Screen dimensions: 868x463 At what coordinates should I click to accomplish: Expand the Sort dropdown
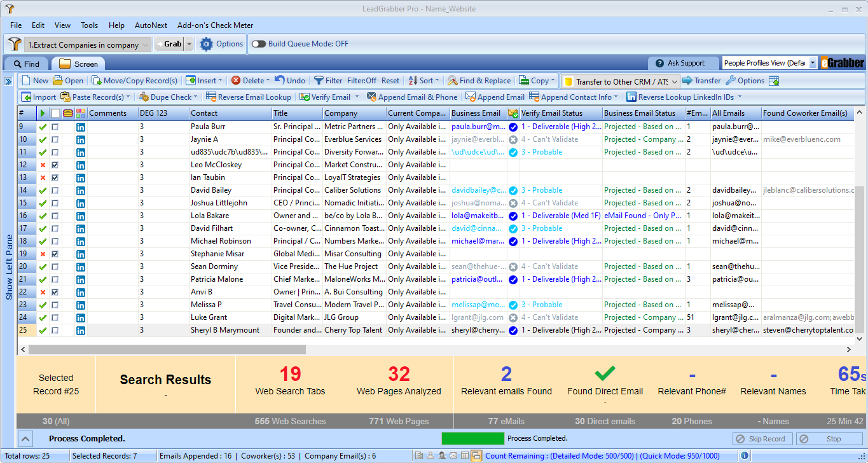coord(437,81)
